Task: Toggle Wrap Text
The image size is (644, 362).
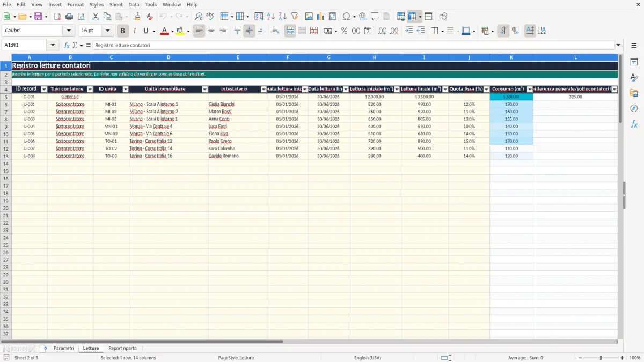Action: click(275, 31)
